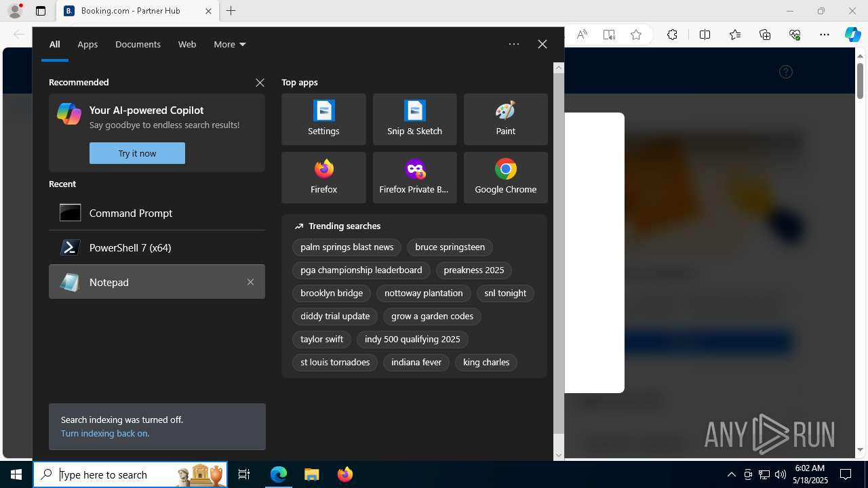Search trending 'preakness 2025'
This screenshot has width=868, height=488.
point(473,270)
